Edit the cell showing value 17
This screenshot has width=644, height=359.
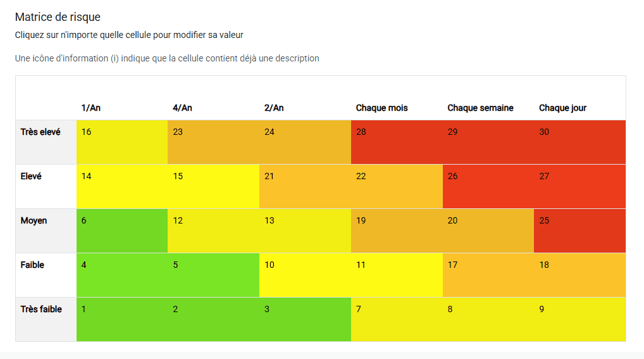(488, 275)
